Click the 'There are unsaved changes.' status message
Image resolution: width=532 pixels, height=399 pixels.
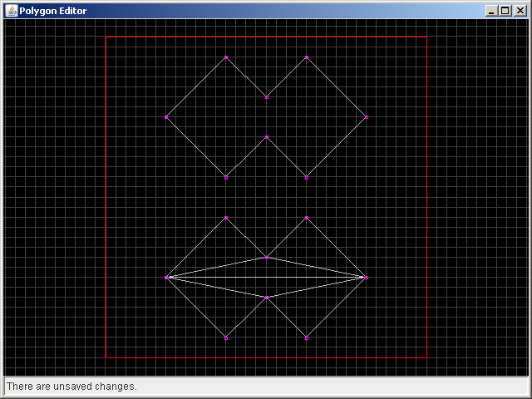click(72, 387)
